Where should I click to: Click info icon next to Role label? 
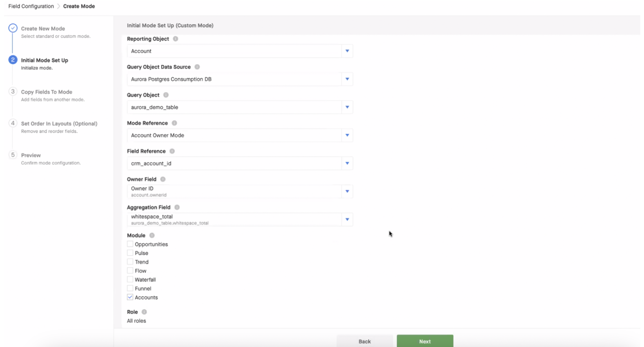(144, 312)
